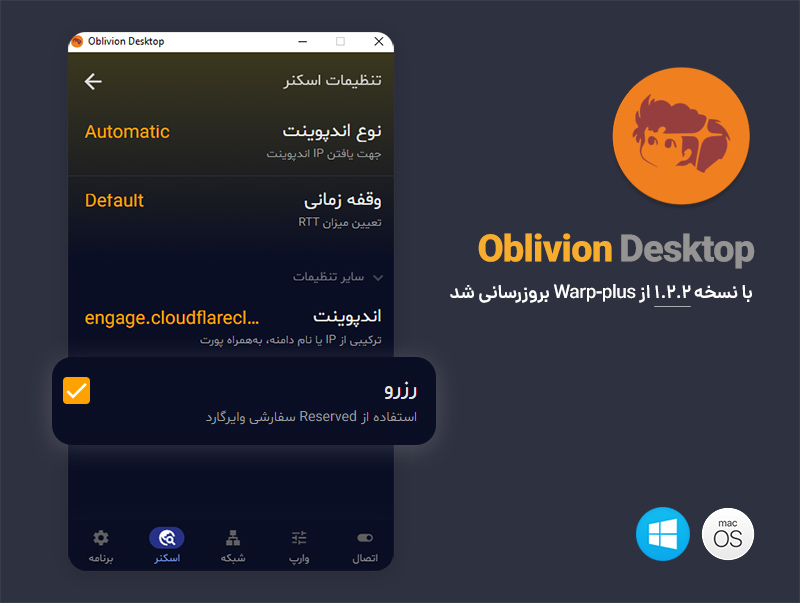Image resolution: width=800 pixels, height=603 pixels.
Task: Click the شبکه tab label
Action: pos(233,558)
